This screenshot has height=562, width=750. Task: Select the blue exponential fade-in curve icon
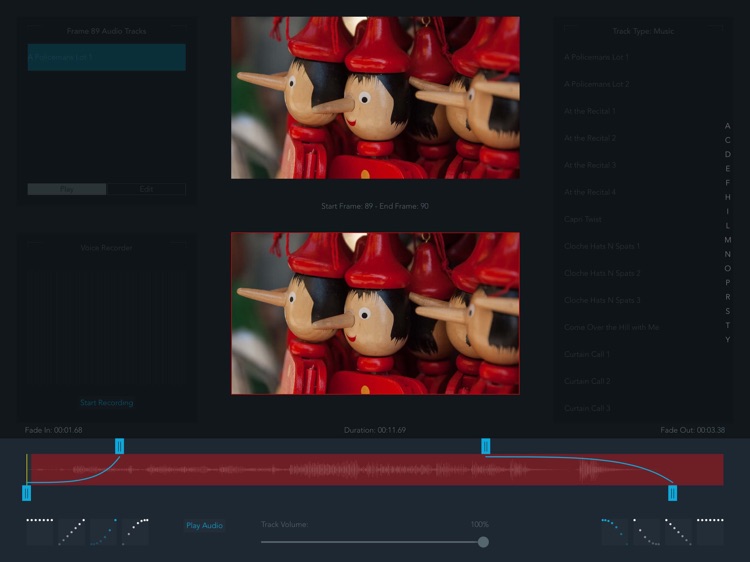[x=103, y=531]
